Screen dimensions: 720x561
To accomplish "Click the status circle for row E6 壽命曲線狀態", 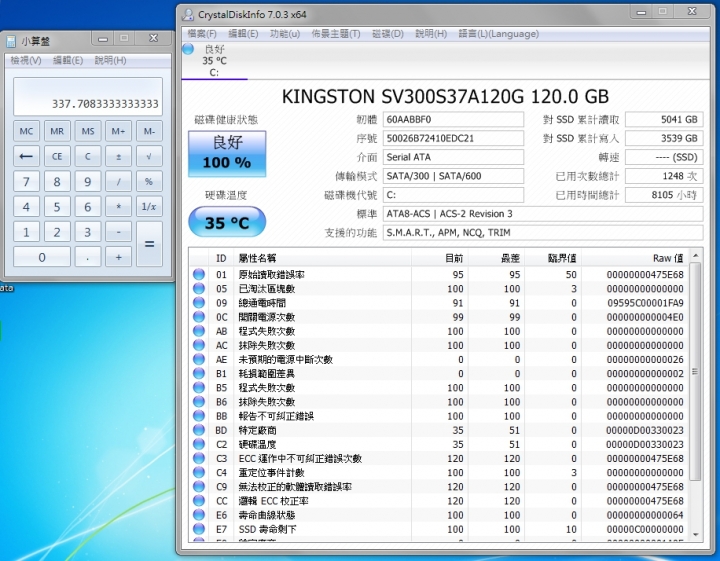I will point(199,515).
